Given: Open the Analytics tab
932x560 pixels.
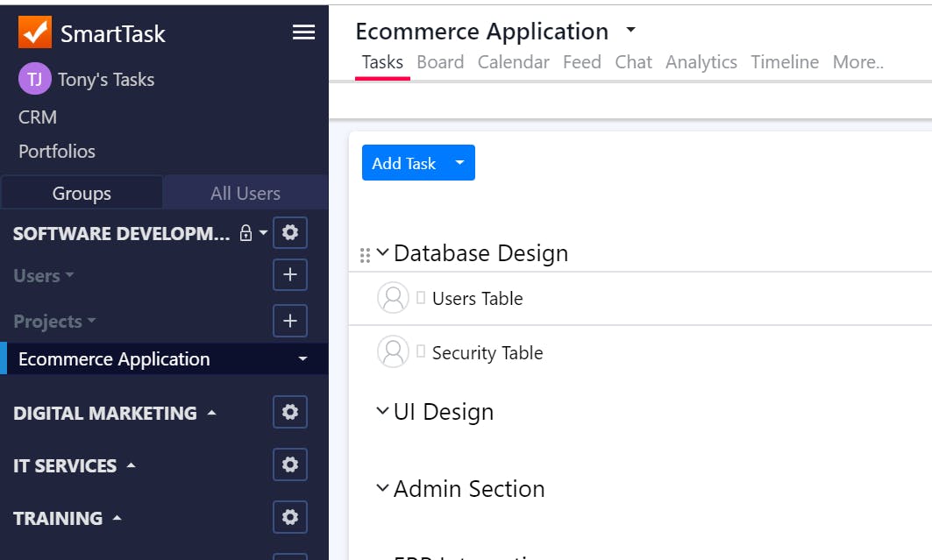Looking at the screenshot, I should click(701, 62).
